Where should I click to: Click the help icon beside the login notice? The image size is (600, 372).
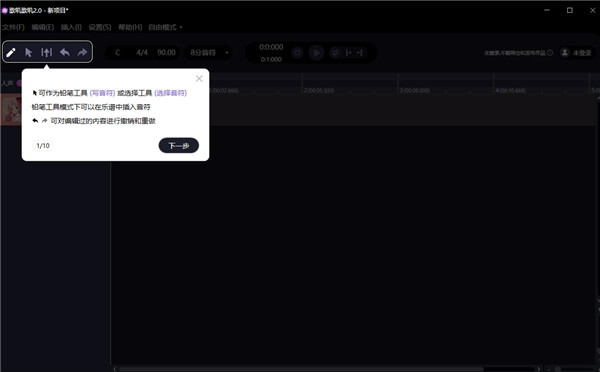pyautogui.click(x=550, y=53)
